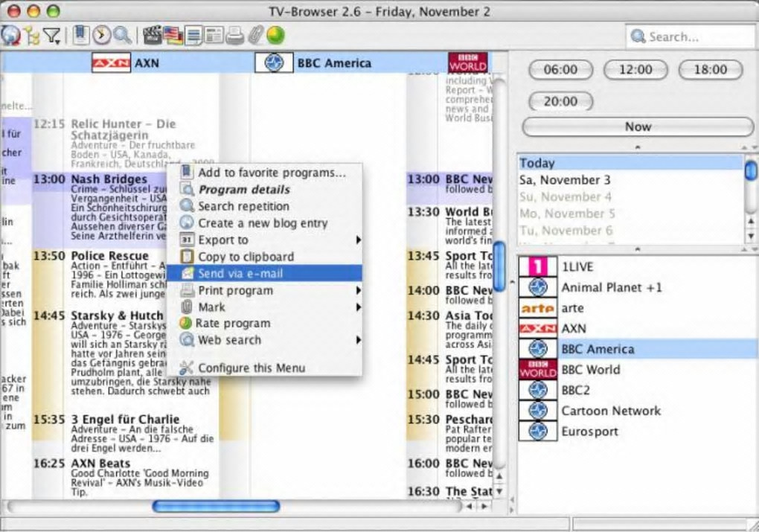The image size is (759, 532).
Task: Choose Add to favorite programs in context menu
Action: point(264,173)
